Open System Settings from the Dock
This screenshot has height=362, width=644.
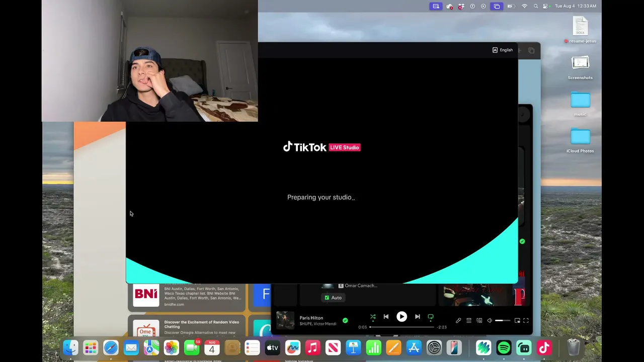434,347
